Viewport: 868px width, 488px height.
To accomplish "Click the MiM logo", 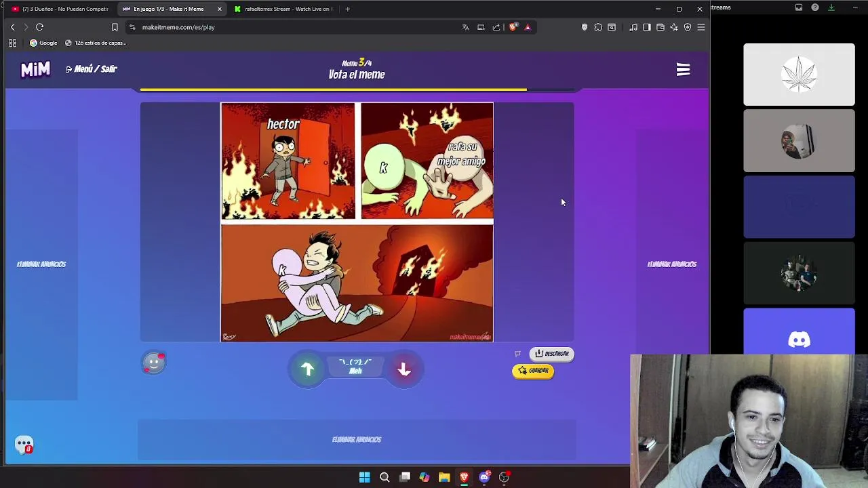I will click(x=35, y=69).
